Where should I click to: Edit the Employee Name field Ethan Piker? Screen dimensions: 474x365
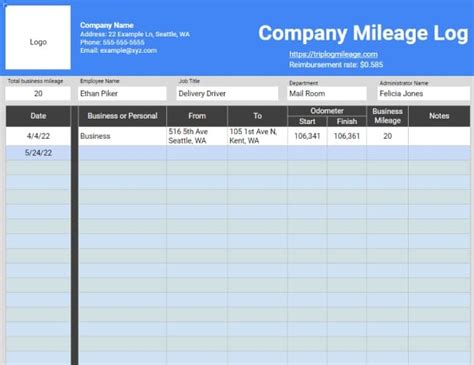122,94
